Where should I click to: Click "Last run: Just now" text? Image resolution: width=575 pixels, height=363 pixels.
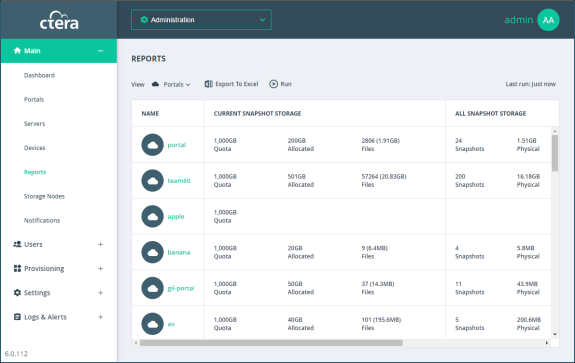[531, 84]
